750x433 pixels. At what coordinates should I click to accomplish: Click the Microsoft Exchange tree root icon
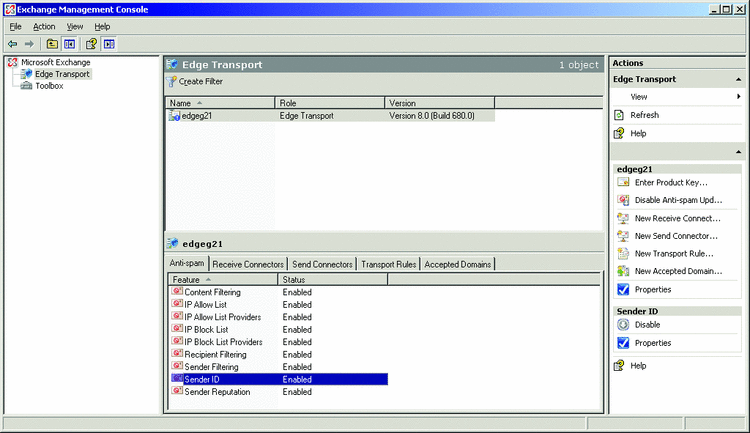12,62
